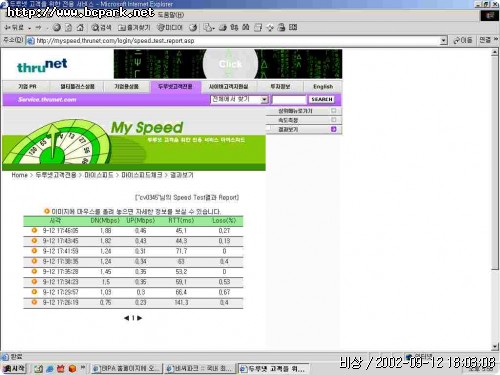The width and height of the screenshot is (500, 375).
Task: Click in the site search text field
Action: click(x=289, y=99)
